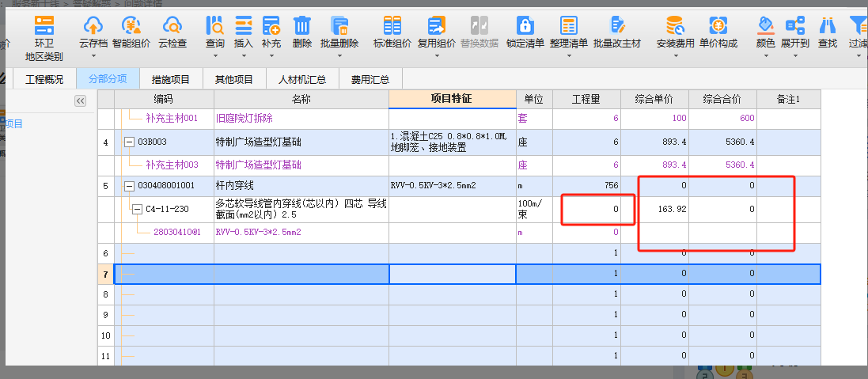Open the 批量删除 dropdown arrow

[339, 55]
